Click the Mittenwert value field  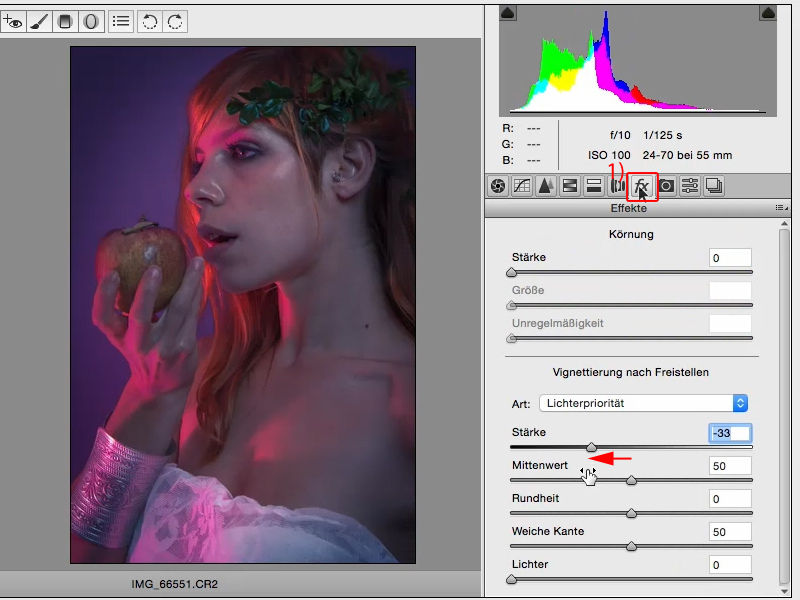point(731,466)
